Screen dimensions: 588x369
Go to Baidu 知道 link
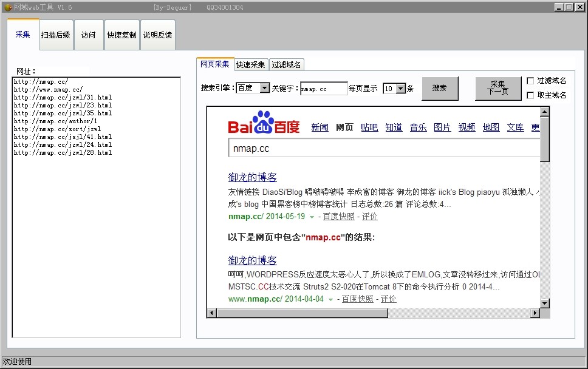tap(394, 127)
